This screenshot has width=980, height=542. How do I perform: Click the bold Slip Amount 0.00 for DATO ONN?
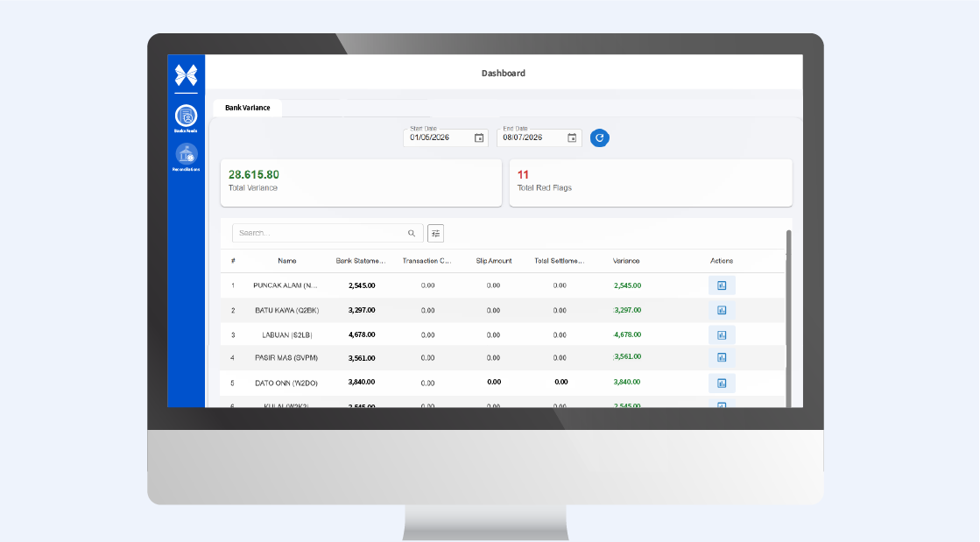tap(494, 382)
